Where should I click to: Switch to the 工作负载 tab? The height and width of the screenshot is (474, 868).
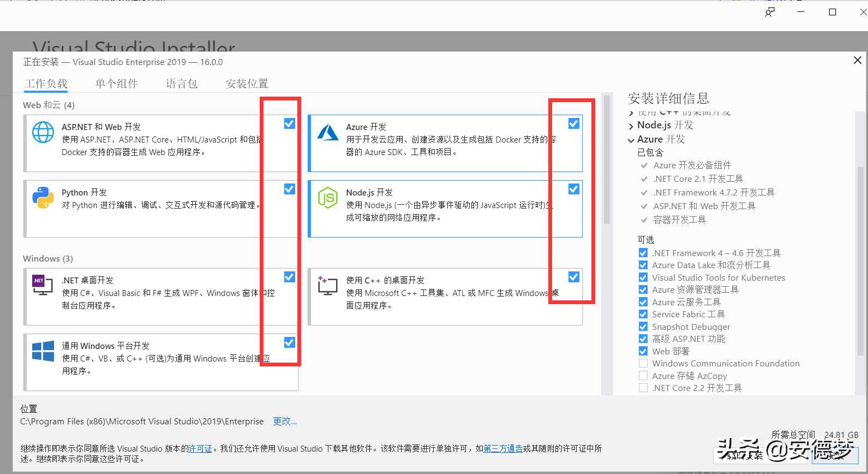coord(46,84)
